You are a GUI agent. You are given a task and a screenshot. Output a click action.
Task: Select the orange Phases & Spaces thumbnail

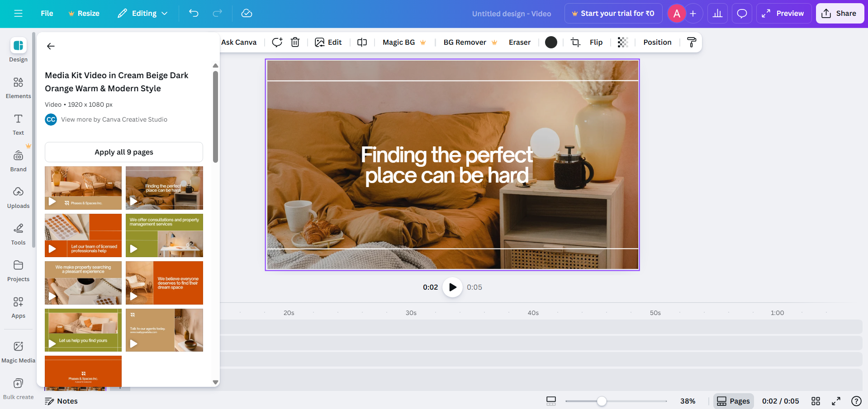tap(83, 371)
